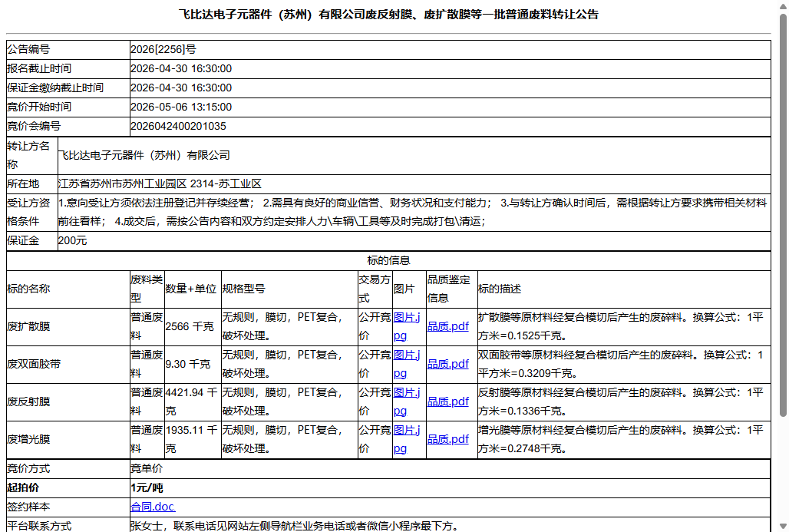Click the 签约样本 label
This screenshot has height=532, width=789.
tap(28, 507)
